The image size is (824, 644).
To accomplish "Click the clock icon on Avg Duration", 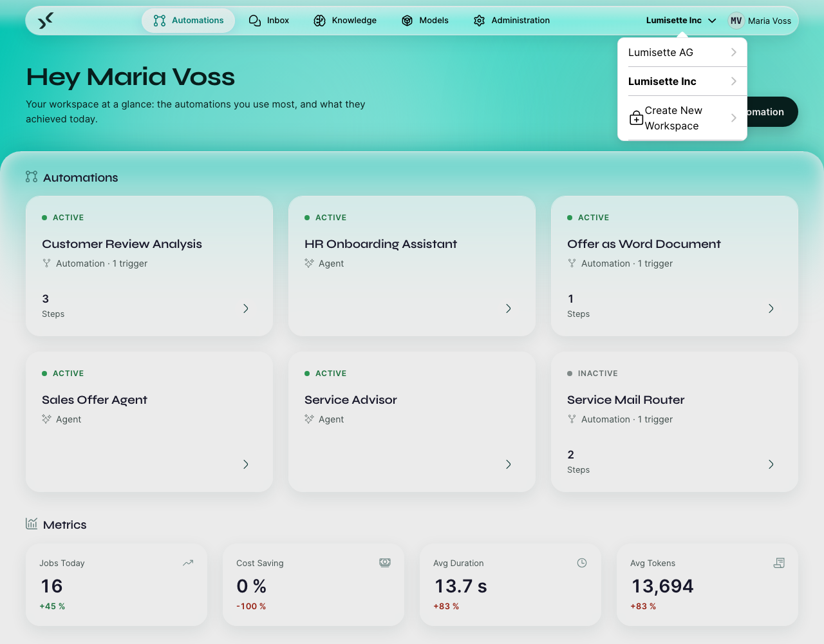I will pyautogui.click(x=582, y=563).
